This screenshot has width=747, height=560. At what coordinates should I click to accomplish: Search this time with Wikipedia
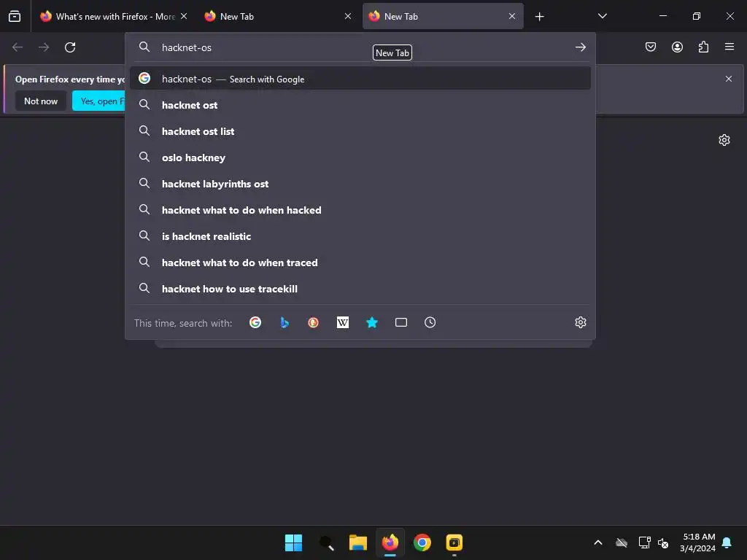[343, 322]
